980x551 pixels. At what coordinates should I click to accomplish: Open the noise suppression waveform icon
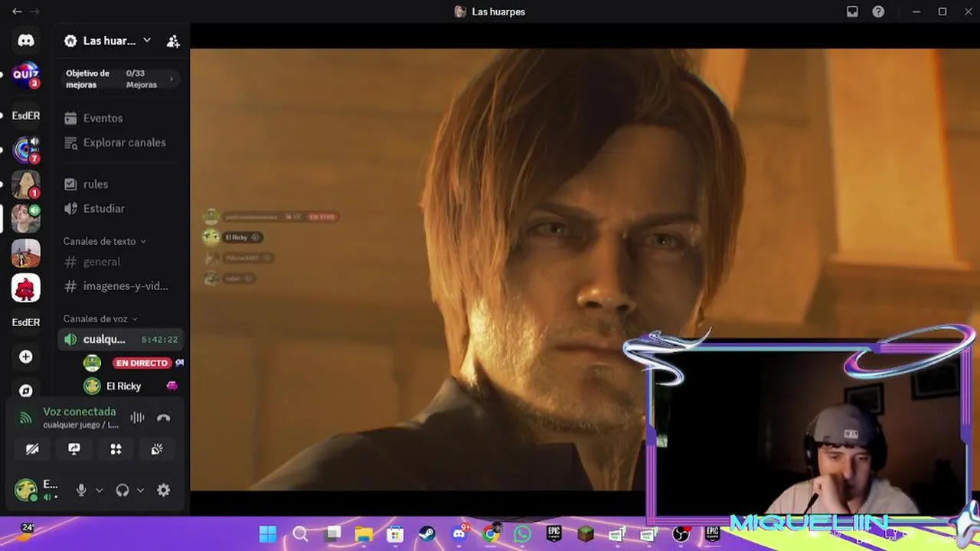[x=137, y=417]
